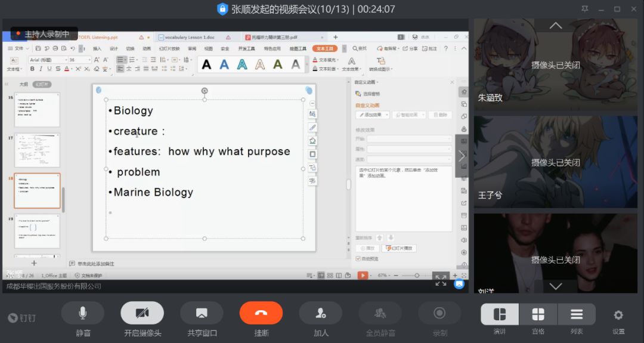
Task: Collapse participant panel with side arrow
Action: coord(462,156)
